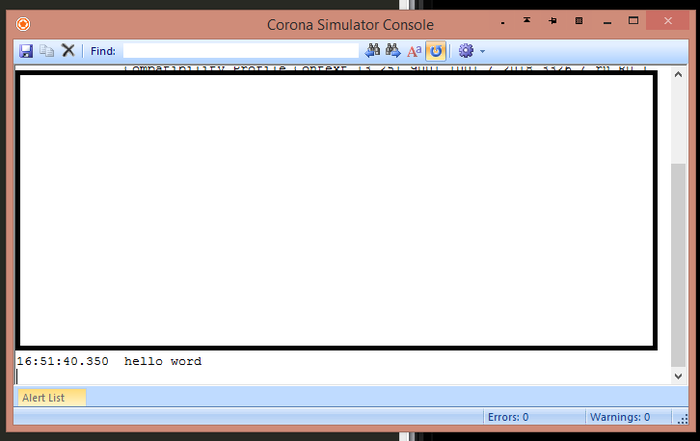
Task: Click the Corona logo in title bar
Action: pyautogui.click(x=23, y=24)
